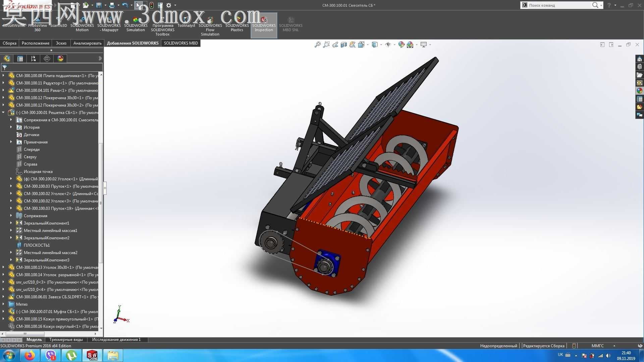Image resolution: width=644 pixels, height=362 pixels.
Task: Click Zoom to Fit magnifier icon
Action: tap(317, 45)
